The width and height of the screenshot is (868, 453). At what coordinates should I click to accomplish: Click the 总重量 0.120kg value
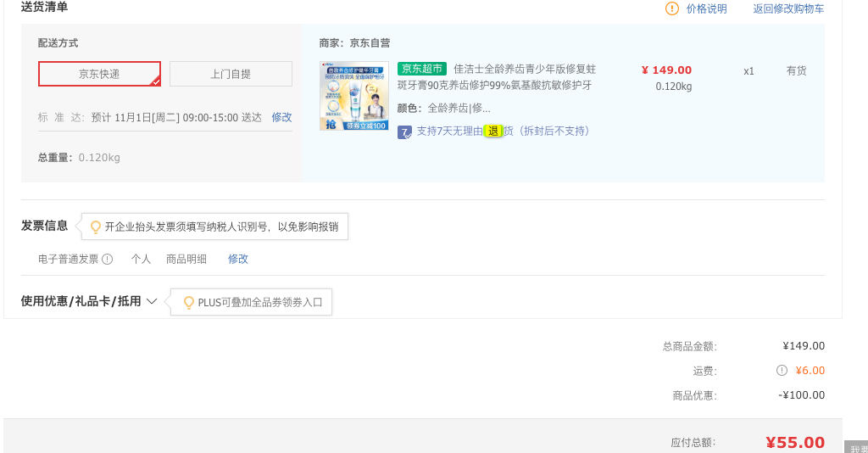pos(99,158)
